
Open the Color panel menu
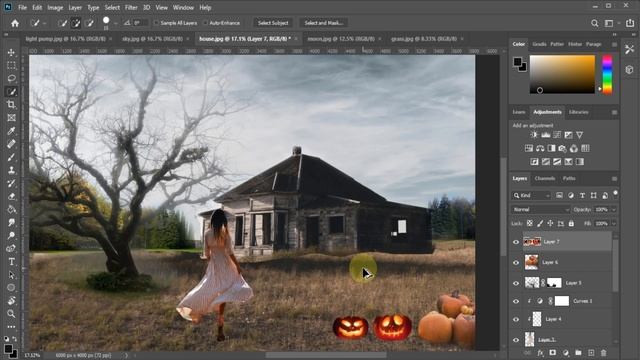click(614, 44)
